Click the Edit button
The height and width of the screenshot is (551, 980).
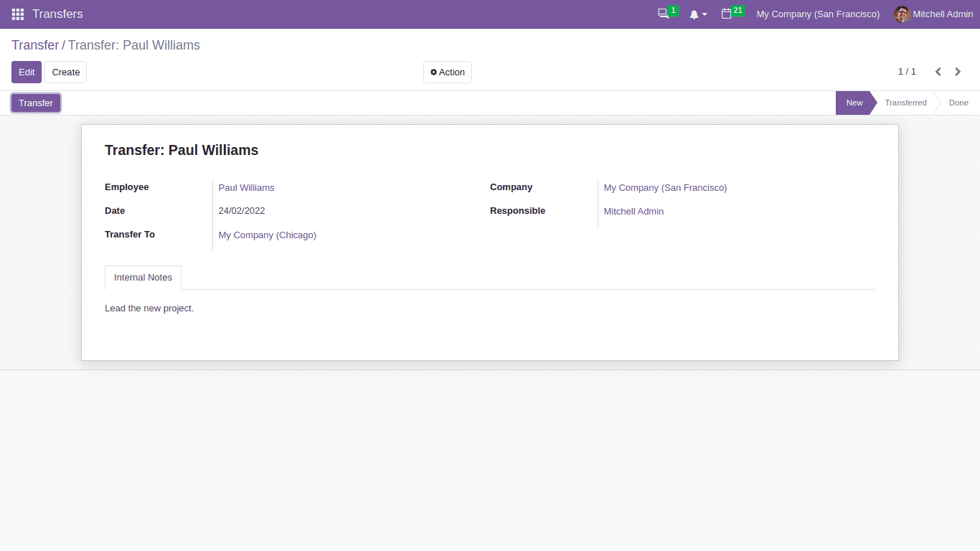26,72
